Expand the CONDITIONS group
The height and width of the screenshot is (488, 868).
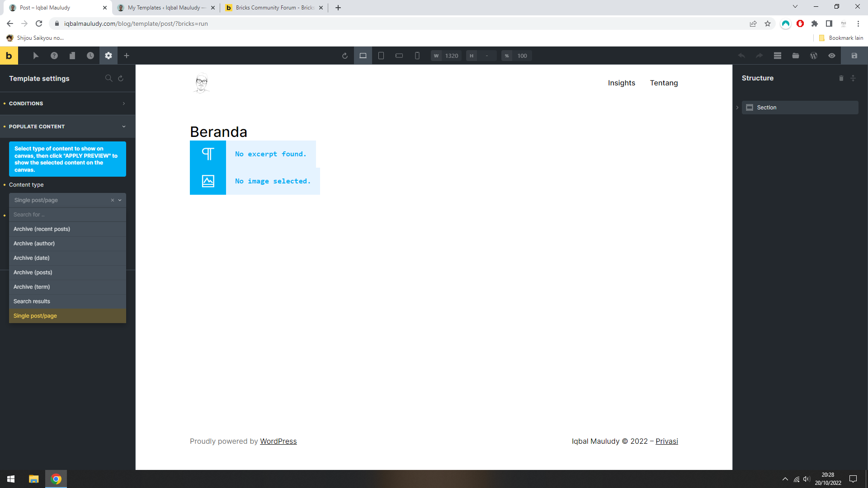[x=68, y=103]
